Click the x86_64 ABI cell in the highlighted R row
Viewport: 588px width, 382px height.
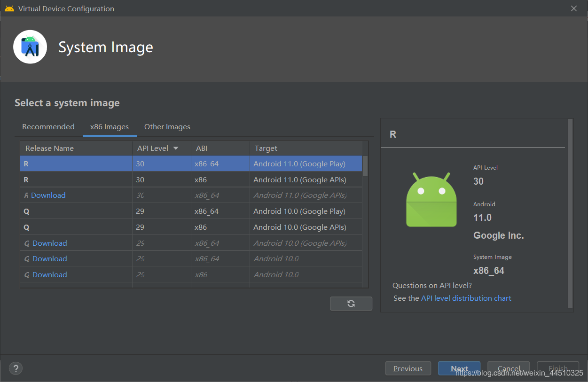(207, 164)
